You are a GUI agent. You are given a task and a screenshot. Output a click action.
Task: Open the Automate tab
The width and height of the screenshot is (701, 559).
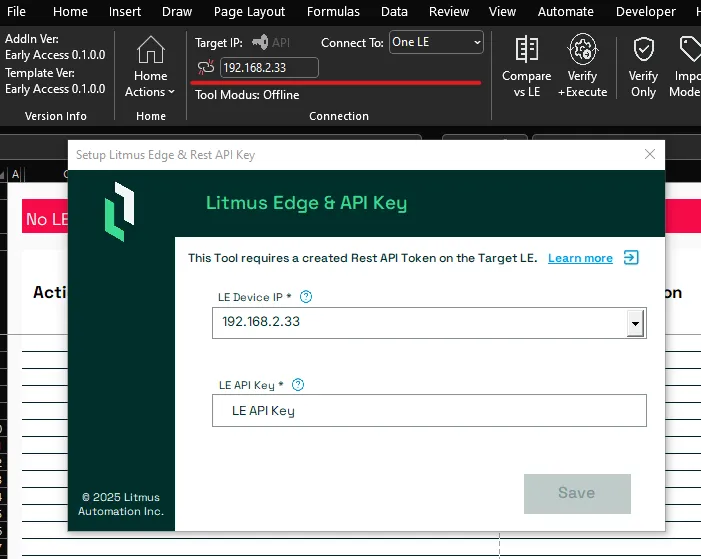pyautogui.click(x=566, y=12)
